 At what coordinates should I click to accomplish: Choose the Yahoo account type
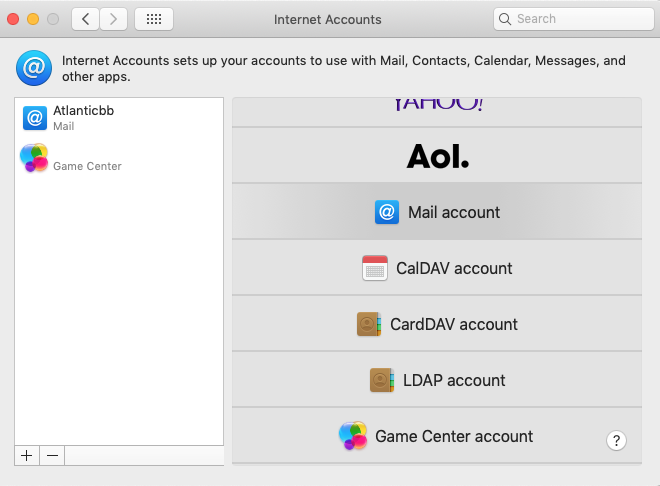pos(437,112)
